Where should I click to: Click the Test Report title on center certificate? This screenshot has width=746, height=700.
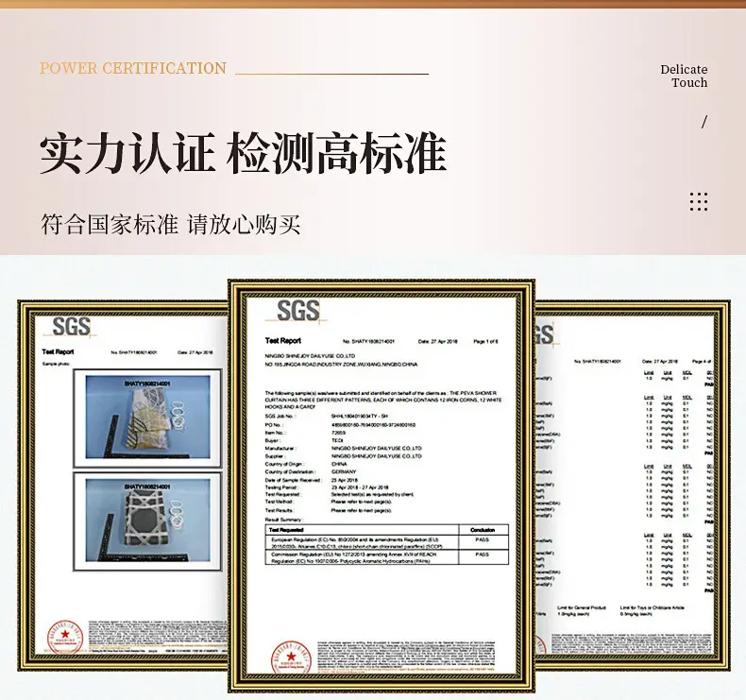click(x=283, y=341)
